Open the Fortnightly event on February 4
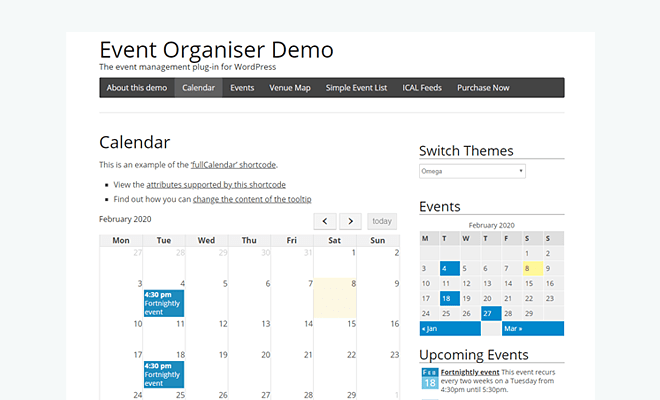 point(164,303)
